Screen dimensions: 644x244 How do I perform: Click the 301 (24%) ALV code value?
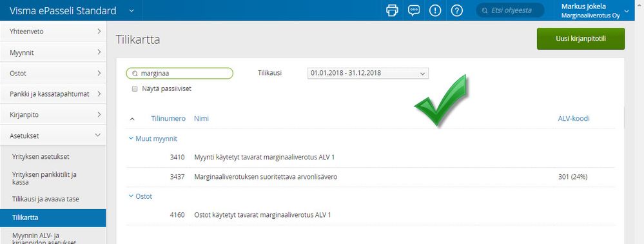572,177
